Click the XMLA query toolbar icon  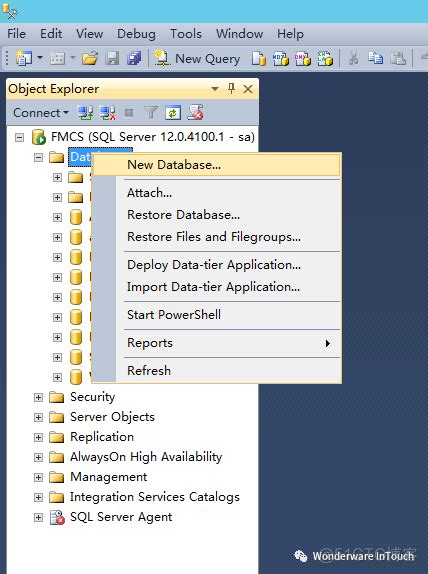[x=325, y=58]
